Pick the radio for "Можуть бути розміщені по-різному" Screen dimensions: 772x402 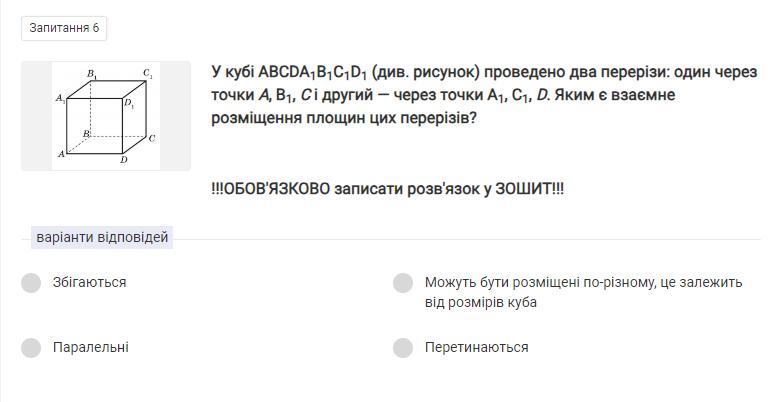coord(403,283)
